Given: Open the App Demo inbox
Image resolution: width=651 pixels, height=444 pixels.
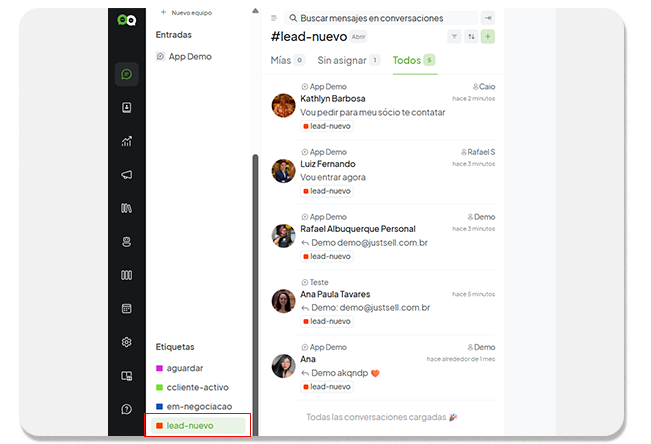Looking at the screenshot, I should tap(189, 57).
